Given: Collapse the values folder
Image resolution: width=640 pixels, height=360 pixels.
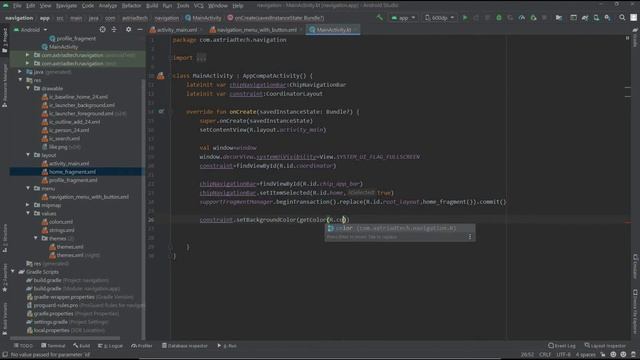Looking at the screenshot, I should click(x=28, y=213).
